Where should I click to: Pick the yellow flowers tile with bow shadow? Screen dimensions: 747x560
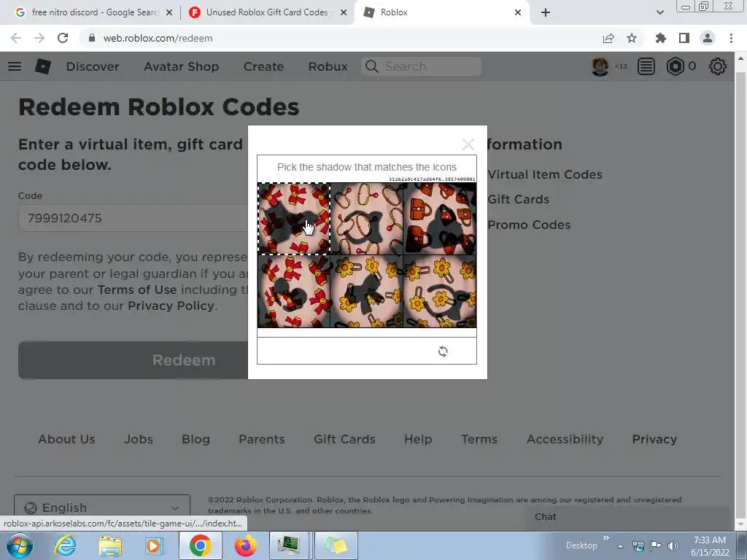coord(366,291)
